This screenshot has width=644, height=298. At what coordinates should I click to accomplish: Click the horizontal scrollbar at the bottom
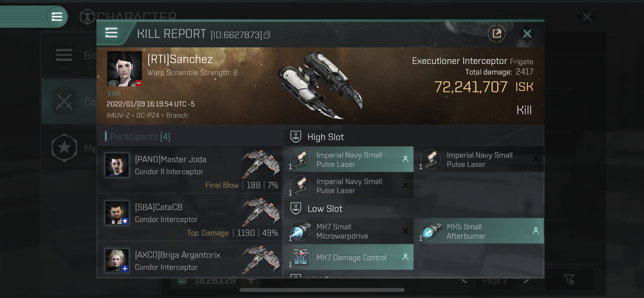click(322, 290)
